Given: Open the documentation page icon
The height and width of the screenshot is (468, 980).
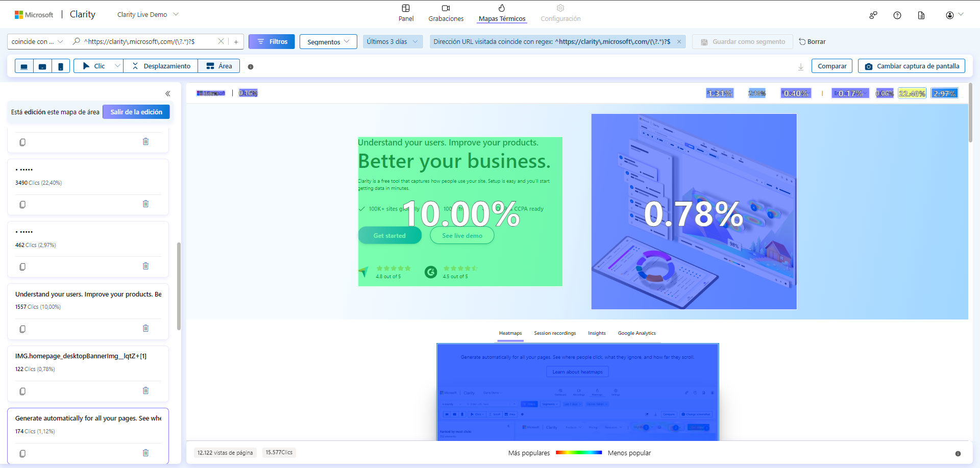Looking at the screenshot, I should point(921,15).
